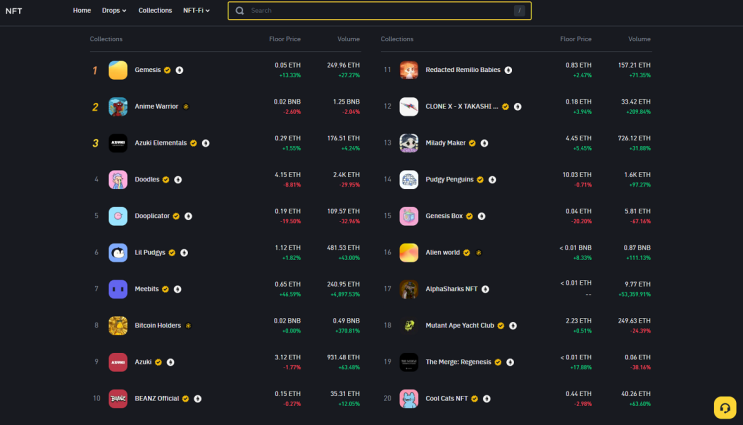743x425 pixels.
Task: Click the AlphaSharks NFT collection name
Action: tap(452, 289)
